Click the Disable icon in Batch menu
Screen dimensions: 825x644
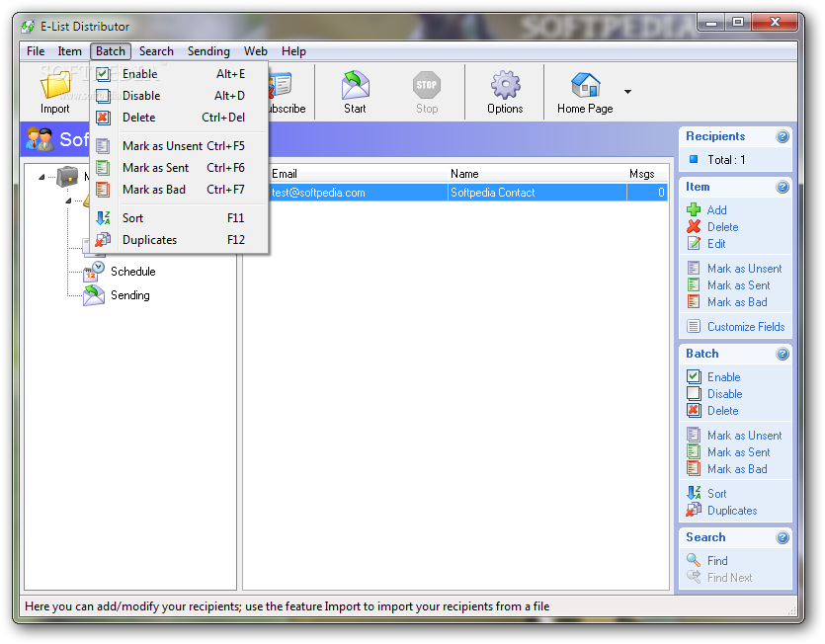click(x=103, y=96)
